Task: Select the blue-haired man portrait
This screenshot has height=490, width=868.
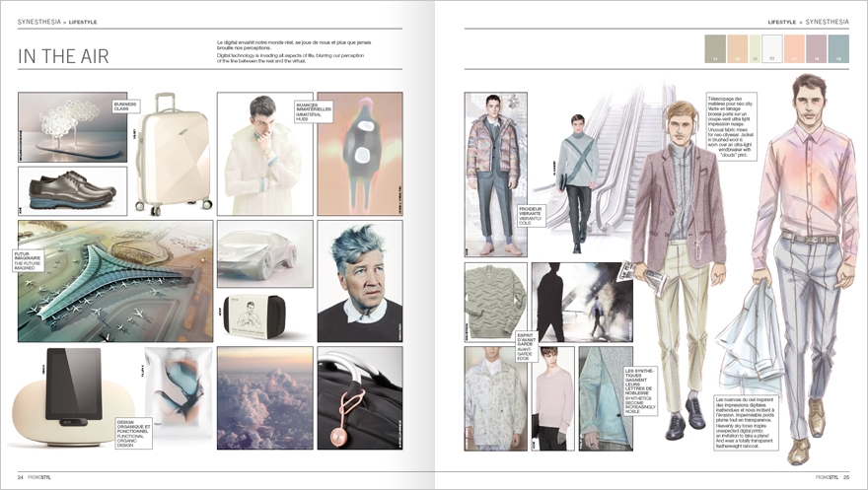Action: 360,281
